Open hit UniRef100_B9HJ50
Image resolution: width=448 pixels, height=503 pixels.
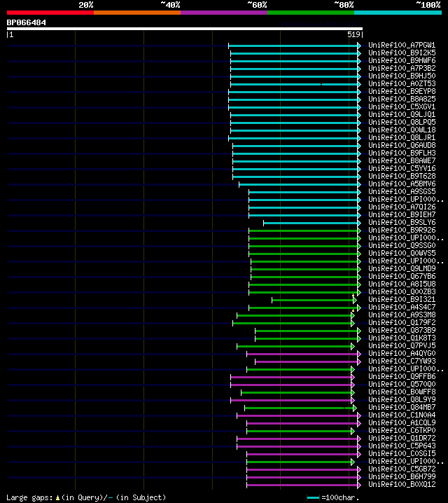(x=402, y=76)
